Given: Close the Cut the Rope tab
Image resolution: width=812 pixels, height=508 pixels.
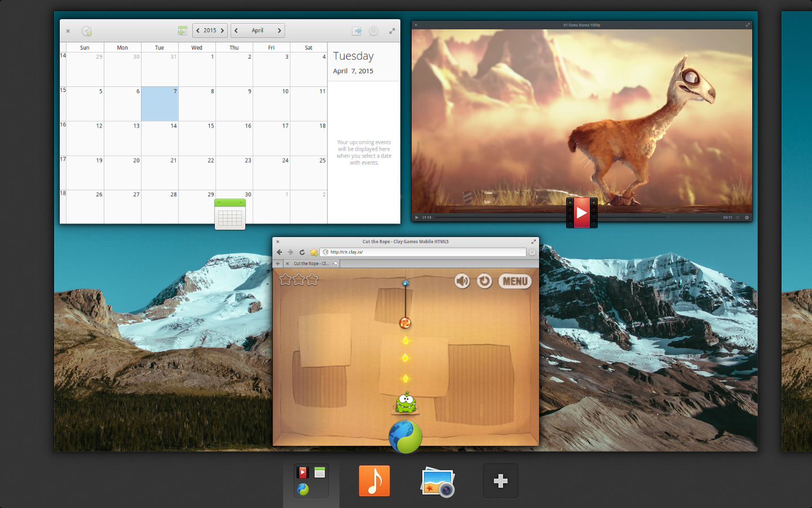Looking at the screenshot, I should coord(288,264).
